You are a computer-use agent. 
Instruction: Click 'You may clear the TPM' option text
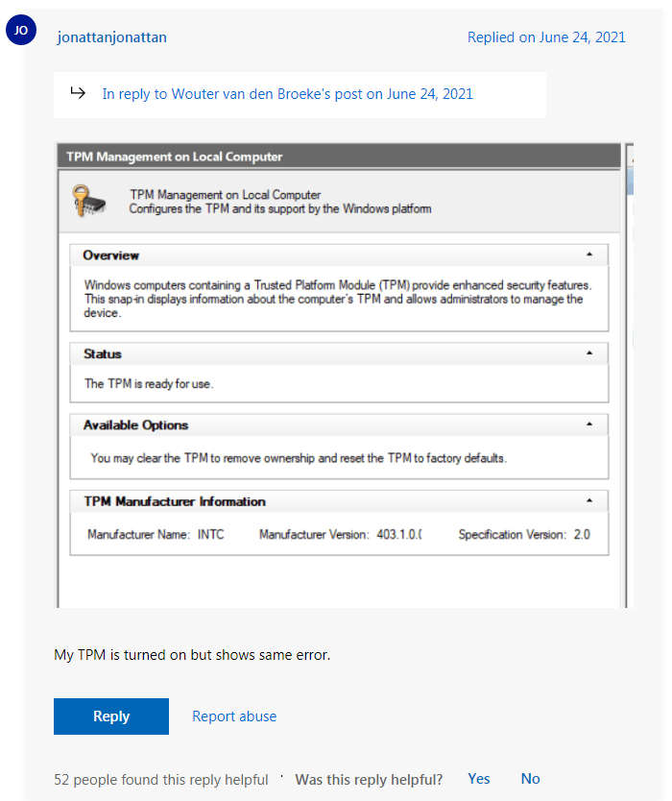tap(299, 458)
